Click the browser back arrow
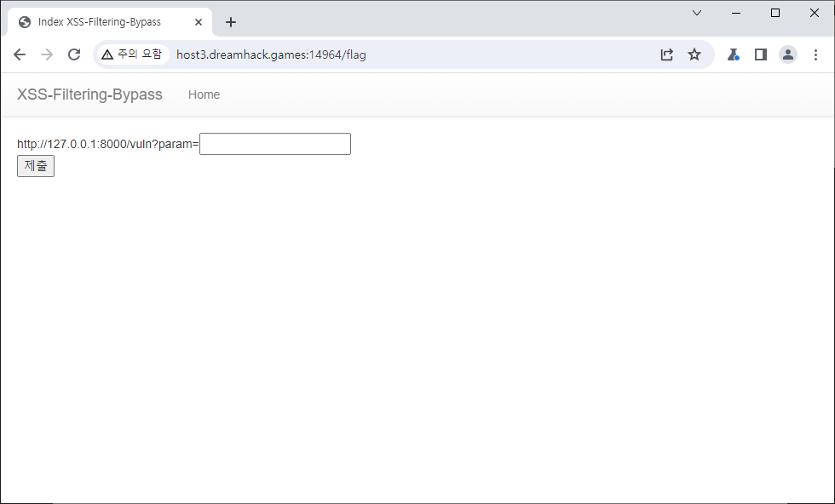835x504 pixels. pyautogui.click(x=20, y=54)
